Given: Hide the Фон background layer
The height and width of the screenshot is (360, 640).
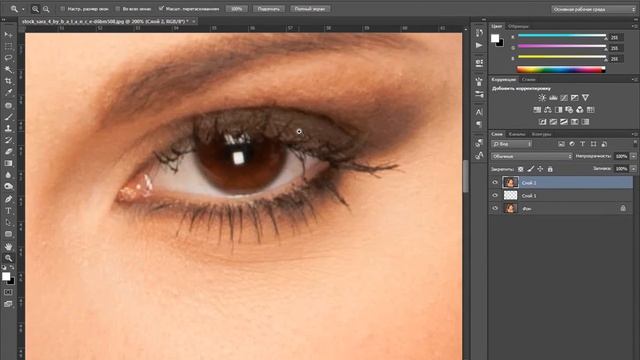Looking at the screenshot, I should pyautogui.click(x=495, y=208).
